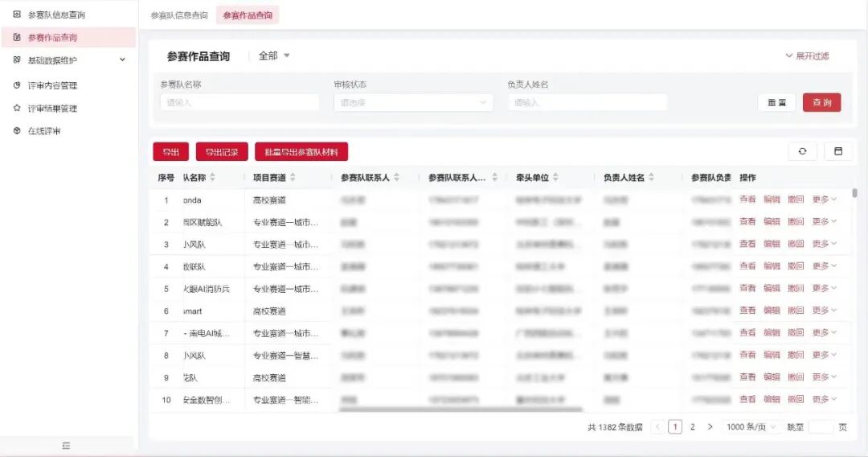
Task: Open the 全部 filter dropdown
Action: [x=274, y=56]
